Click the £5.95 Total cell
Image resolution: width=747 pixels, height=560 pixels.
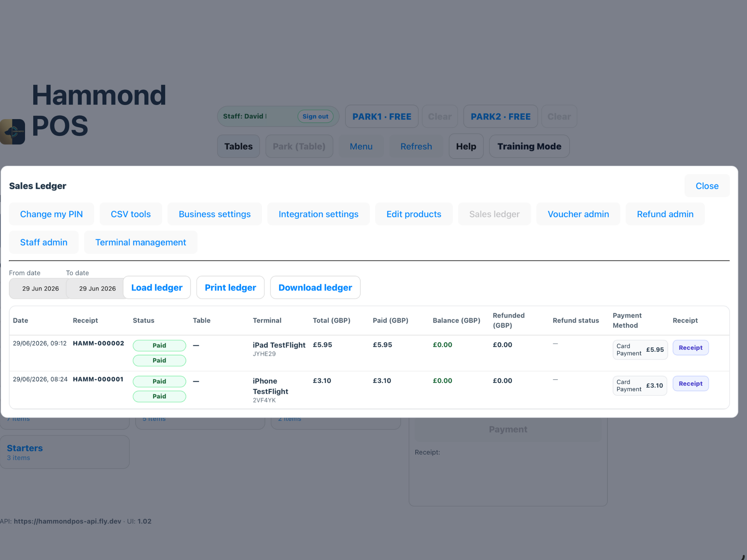(x=323, y=345)
